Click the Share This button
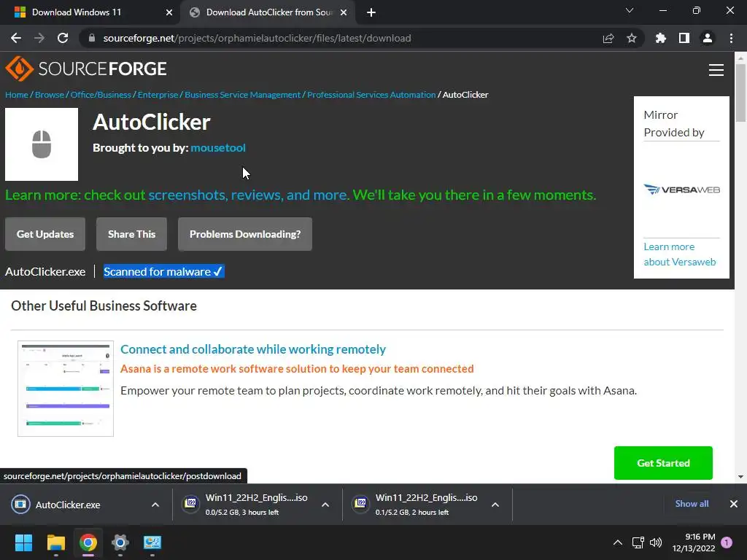 131,234
